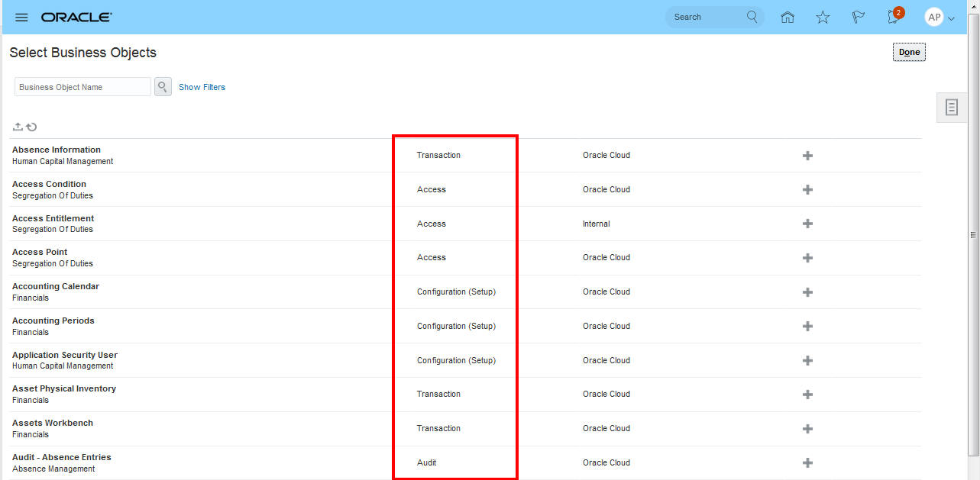Click the Done button
Screen dimensions: 980x480
[909, 52]
